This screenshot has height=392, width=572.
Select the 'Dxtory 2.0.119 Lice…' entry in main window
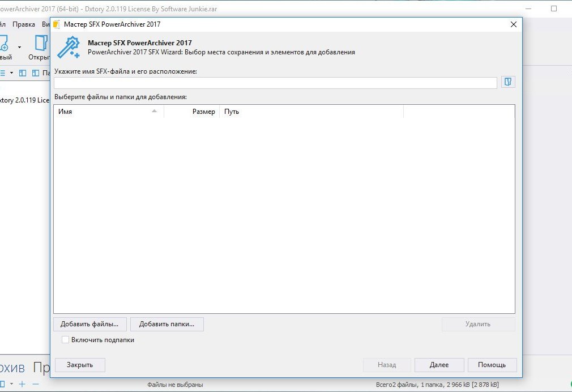click(x=24, y=100)
